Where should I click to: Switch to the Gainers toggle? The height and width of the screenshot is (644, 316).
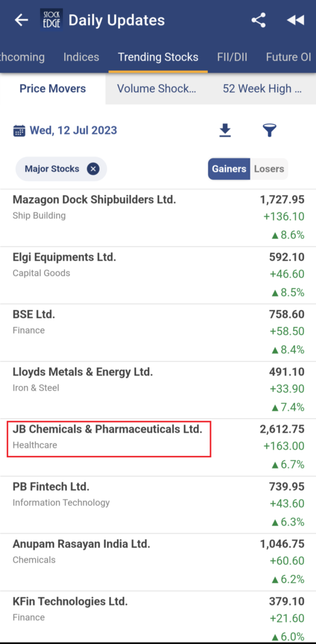(229, 169)
